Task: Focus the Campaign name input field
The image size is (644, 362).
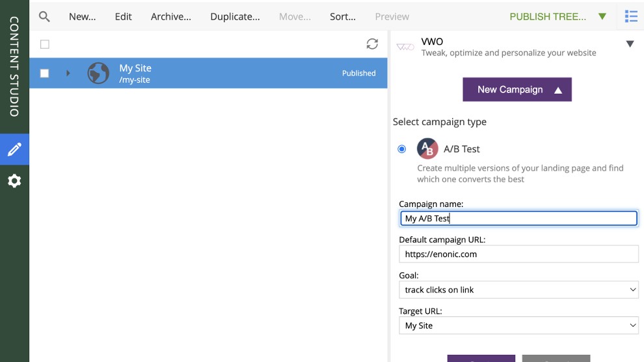Action: coord(518,218)
